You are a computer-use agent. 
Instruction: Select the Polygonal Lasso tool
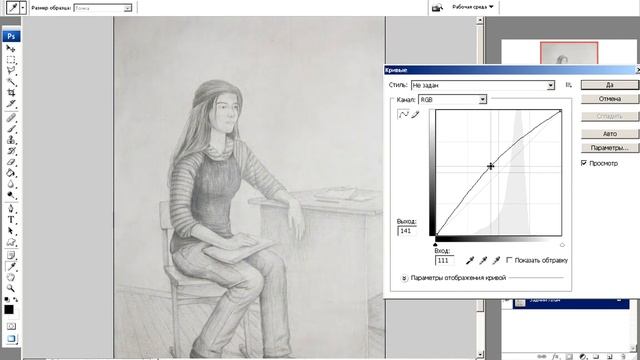[11, 71]
